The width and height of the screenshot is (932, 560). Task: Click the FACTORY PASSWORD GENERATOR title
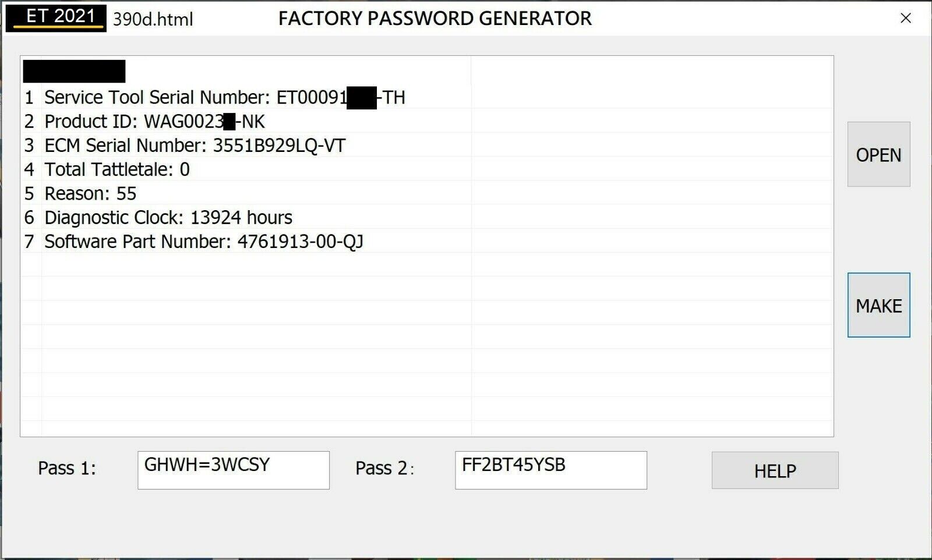coord(435,19)
